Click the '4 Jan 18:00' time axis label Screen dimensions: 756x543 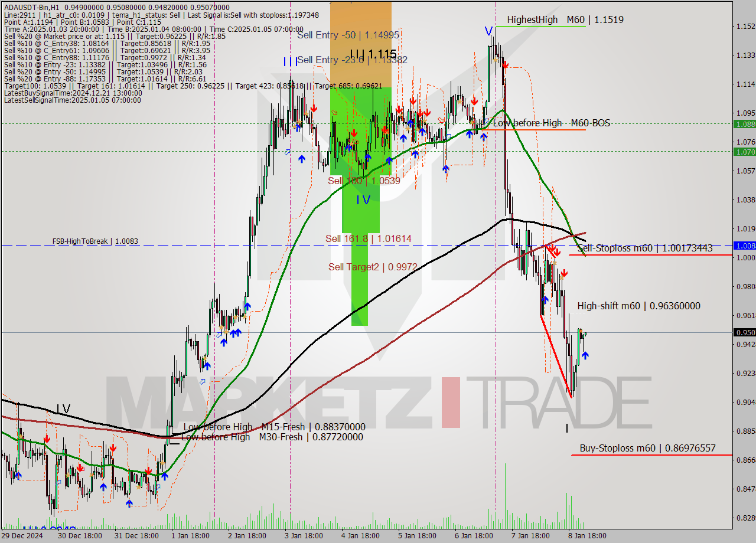point(361,536)
